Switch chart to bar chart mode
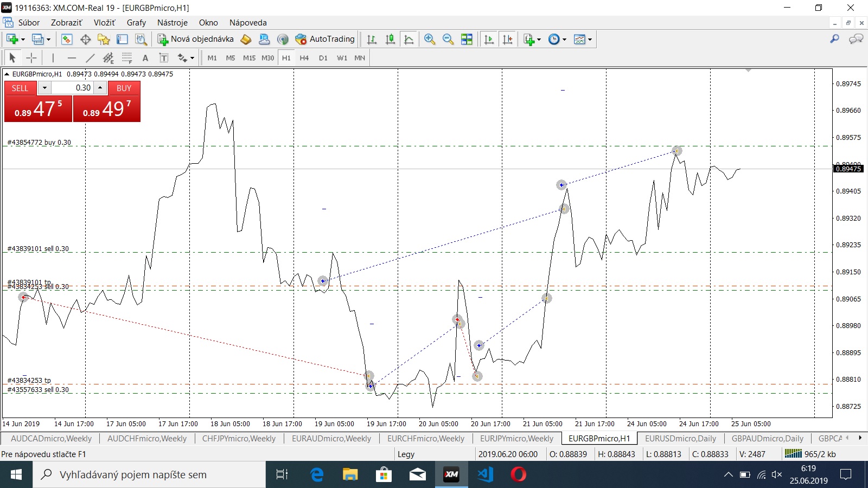 [372, 39]
